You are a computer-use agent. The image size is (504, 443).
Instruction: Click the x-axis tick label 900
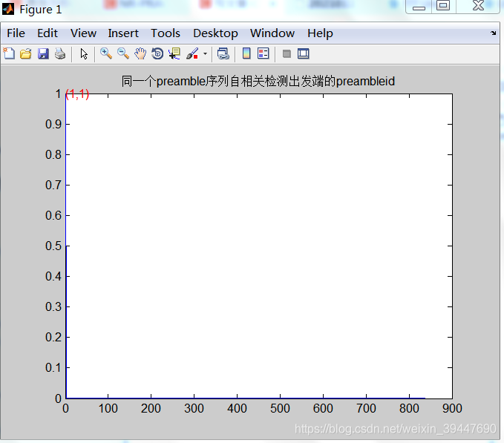click(x=452, y=408)
